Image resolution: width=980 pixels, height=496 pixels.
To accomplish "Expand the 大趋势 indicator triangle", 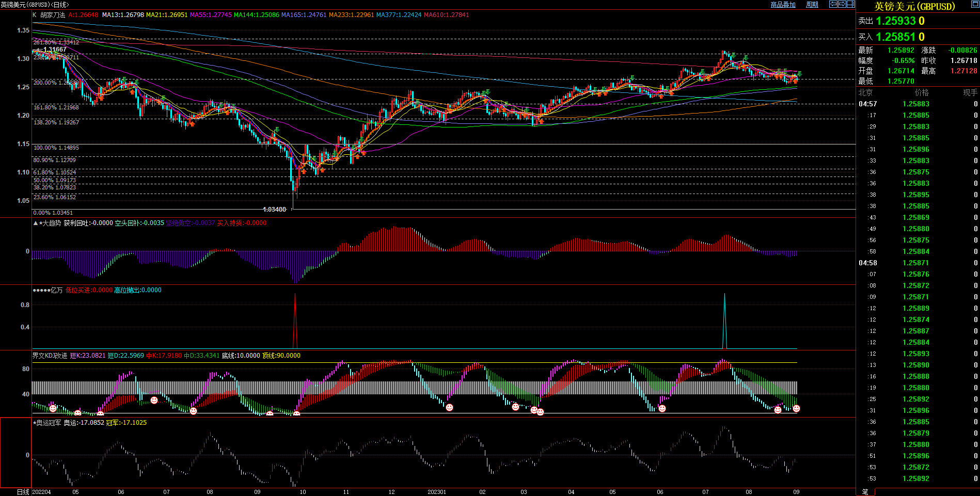I will tap(35, 223).
